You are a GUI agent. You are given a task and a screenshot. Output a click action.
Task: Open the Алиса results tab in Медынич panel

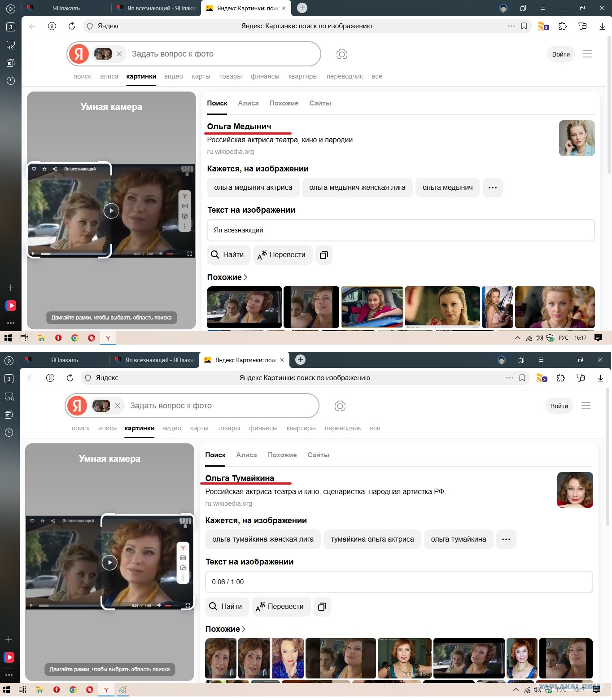click(248, 103)
